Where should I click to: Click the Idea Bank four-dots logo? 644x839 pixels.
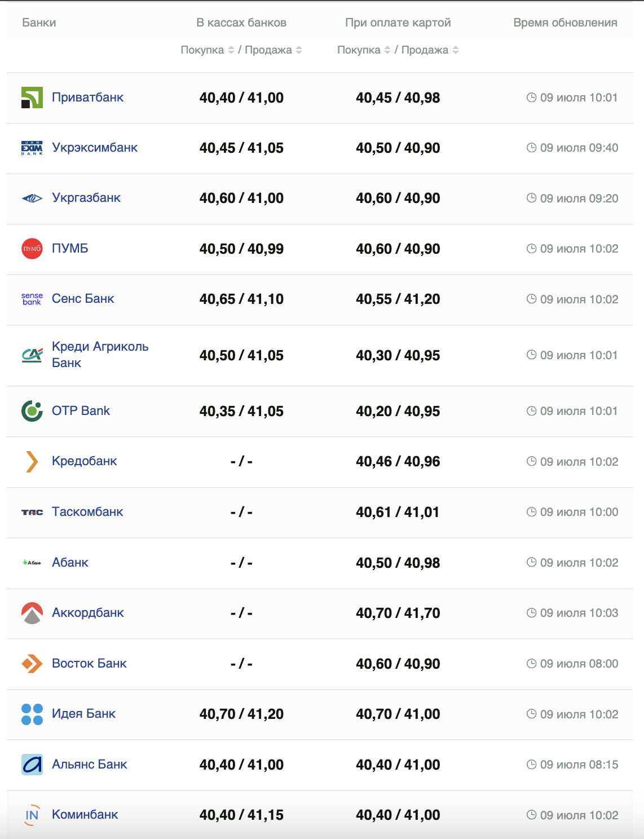click(x=32, y=714)
